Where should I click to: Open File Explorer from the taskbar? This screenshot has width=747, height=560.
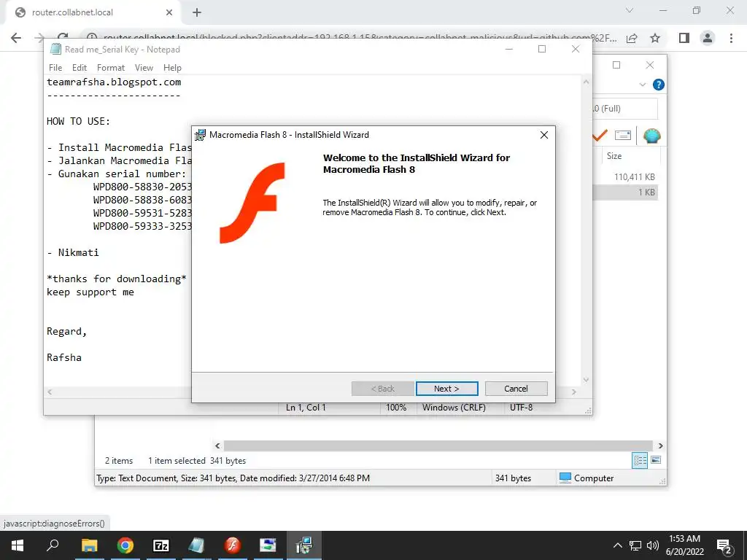pos(89,545)
